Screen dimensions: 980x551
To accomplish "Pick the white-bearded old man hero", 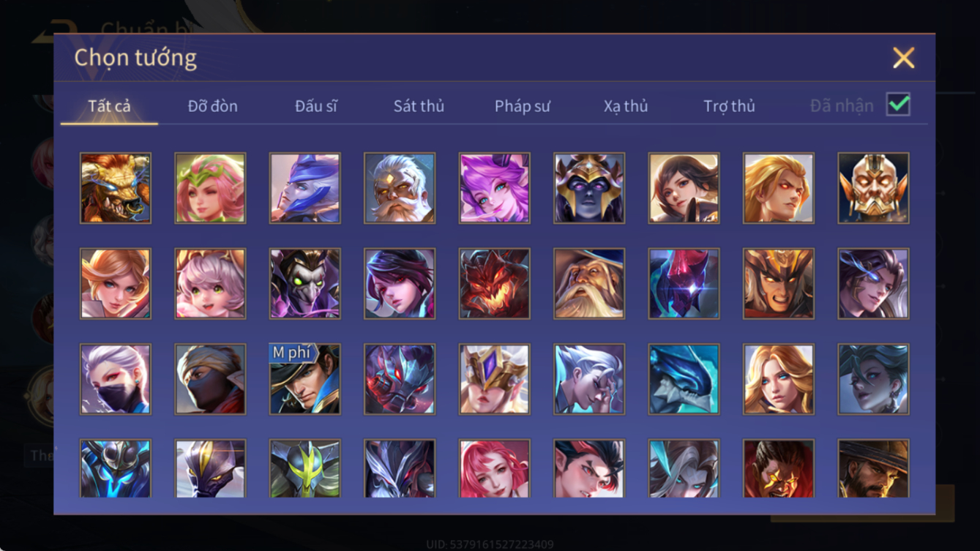I will click(x=400, y=188).
